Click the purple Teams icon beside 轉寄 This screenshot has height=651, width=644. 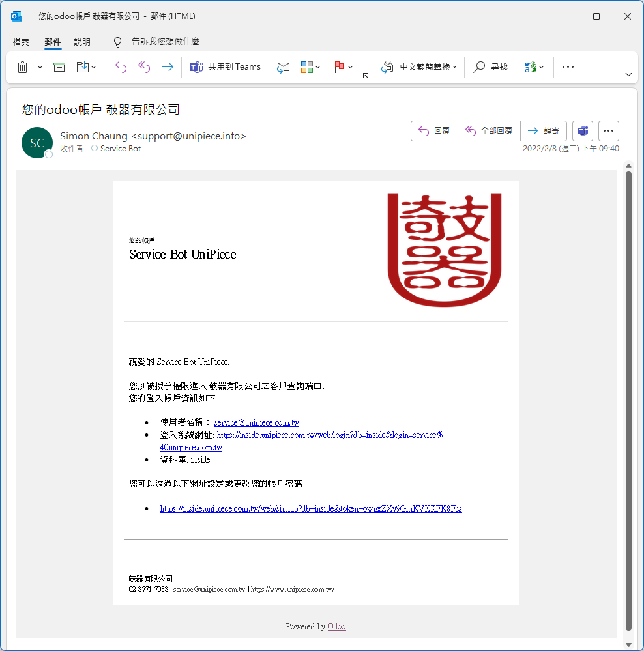click(582, 131)
